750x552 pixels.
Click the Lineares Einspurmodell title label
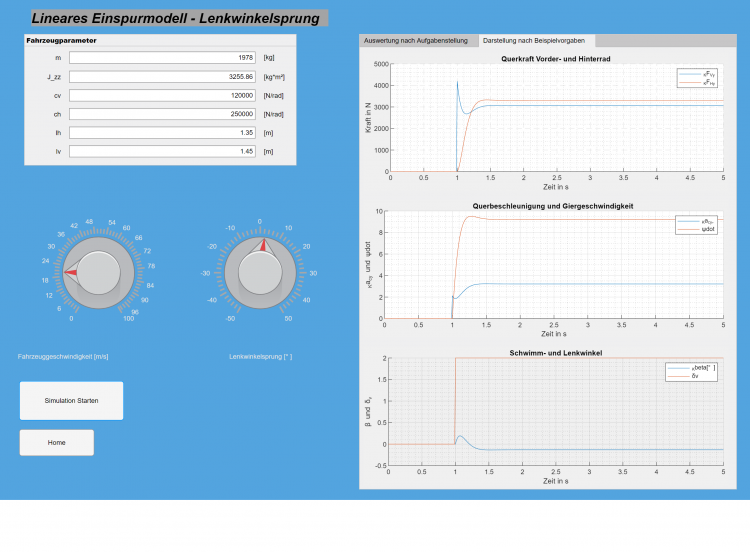pyautogui.click(x=175, y=18)
